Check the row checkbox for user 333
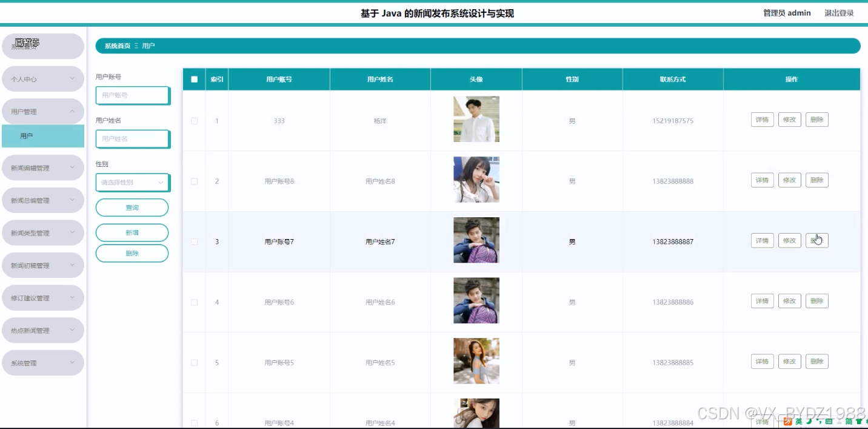This screenshot has height=429, width=868. (194, 121)
